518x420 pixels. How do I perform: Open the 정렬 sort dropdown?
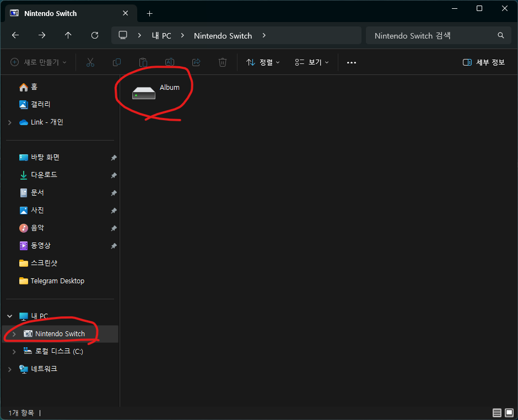(263, 62)
